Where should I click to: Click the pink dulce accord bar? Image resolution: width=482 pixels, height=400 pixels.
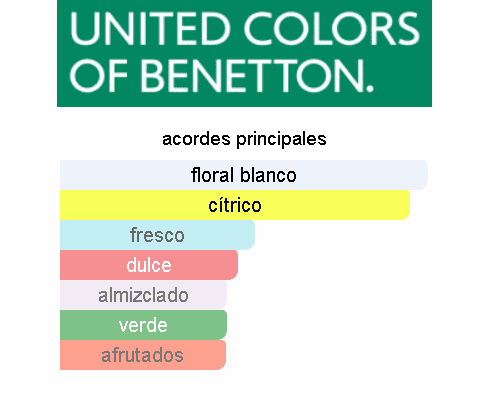(149, 265)
